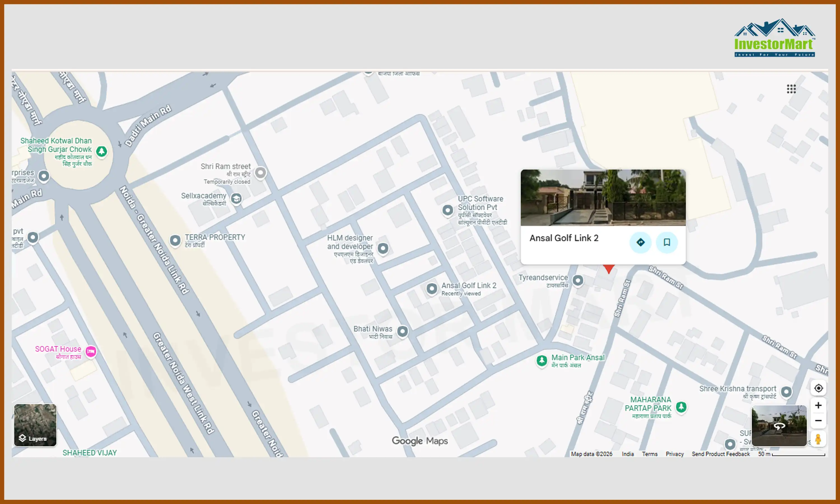Select the Shree Krishna transport pin
Image resolution: width=840 pixels, height=504 pixels.
(786, 392)
